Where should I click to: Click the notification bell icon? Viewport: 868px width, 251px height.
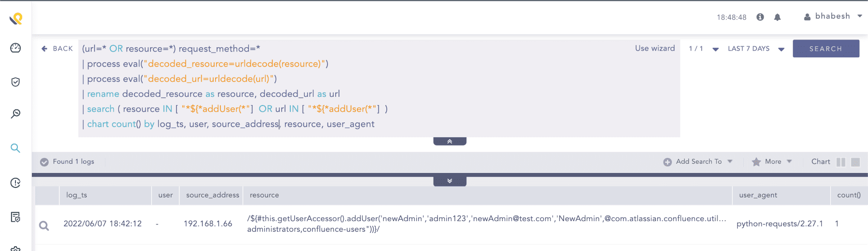pos(777,17)
